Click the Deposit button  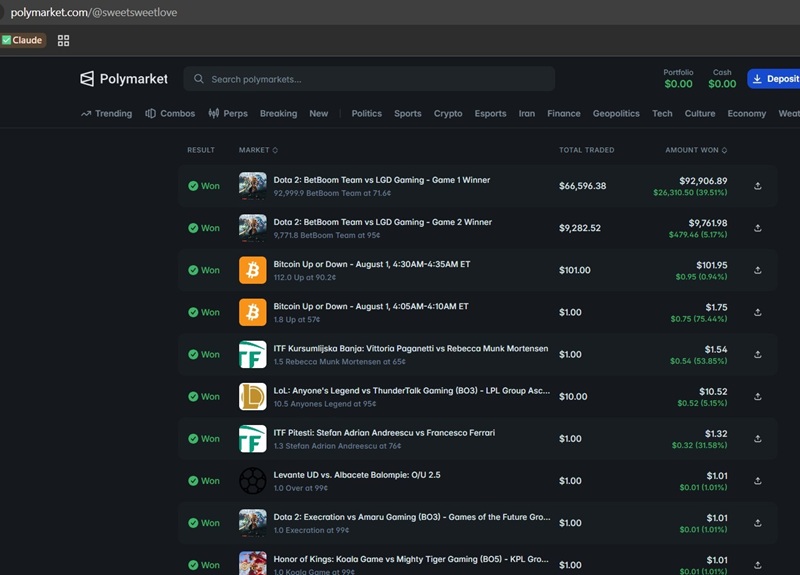pos(774,79)
